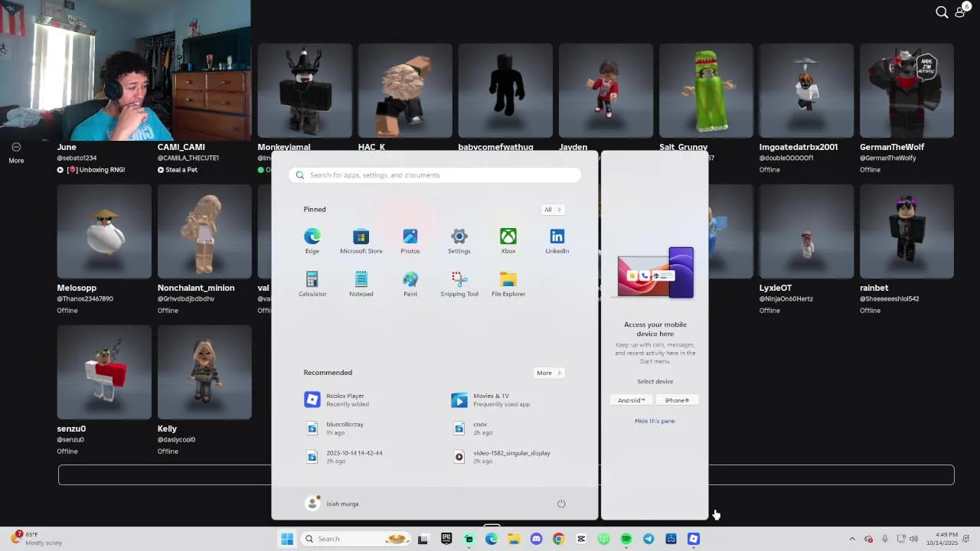Open Melosopp's avatar thumbnail

coord(104,232)
